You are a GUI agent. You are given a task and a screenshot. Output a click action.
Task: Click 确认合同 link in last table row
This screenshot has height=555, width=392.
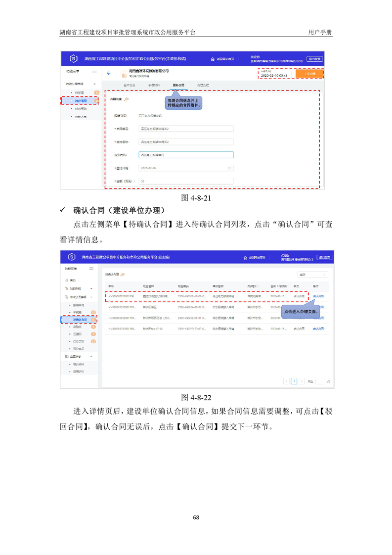click(x=318, y=329)
